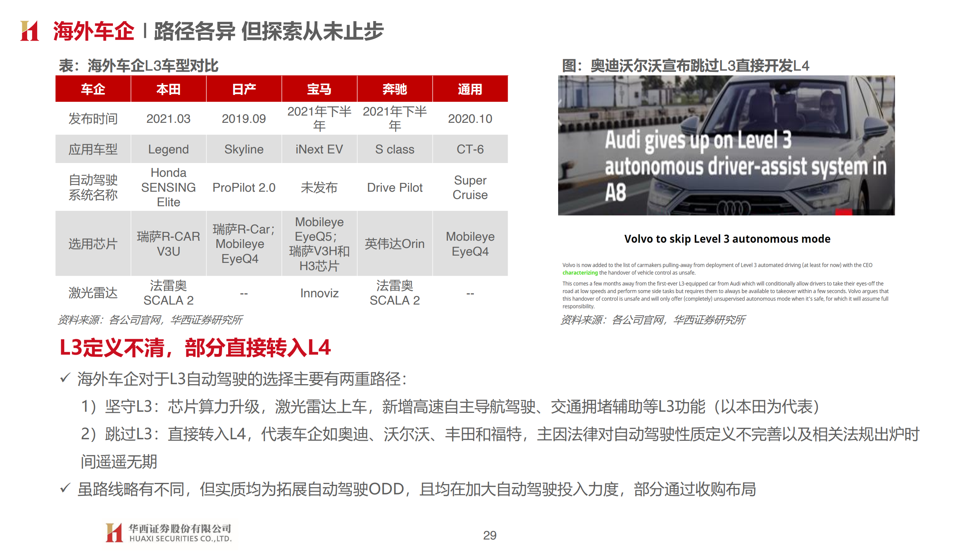Click headline Volvo to skip Level 3 autonomous mode
The width and height of the screenshot is (980, 551).
click(x=727, y=239)
